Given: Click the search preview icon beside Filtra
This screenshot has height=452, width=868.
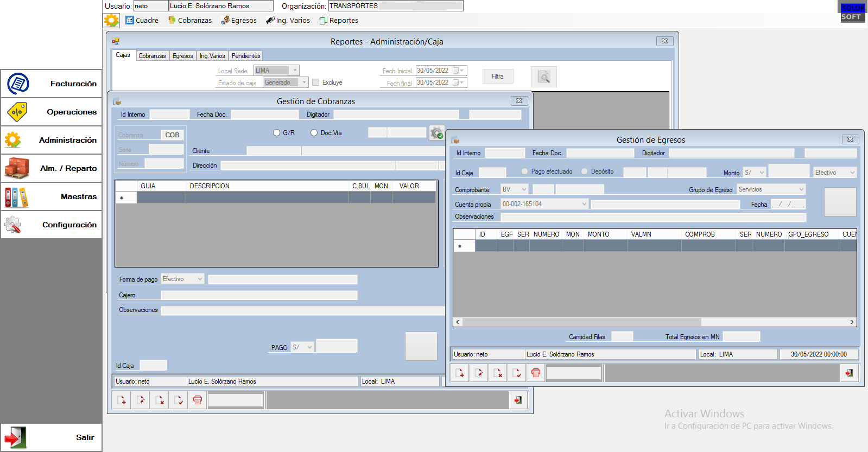Looking at the screenshot, I should pyautogui.click(x=543, y=77).
